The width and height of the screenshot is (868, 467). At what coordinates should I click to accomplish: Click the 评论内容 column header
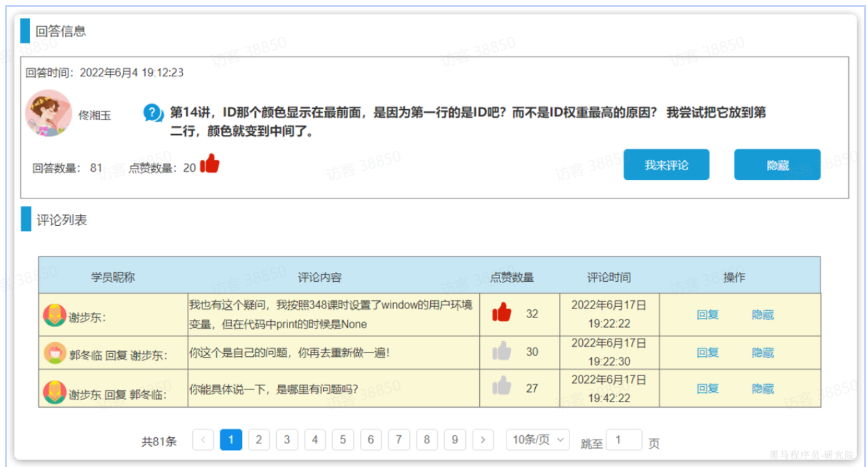[x=319, y=277]
